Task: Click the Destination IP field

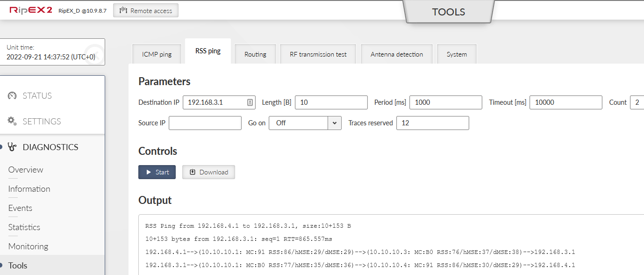Action: click(x=219, y=102)
